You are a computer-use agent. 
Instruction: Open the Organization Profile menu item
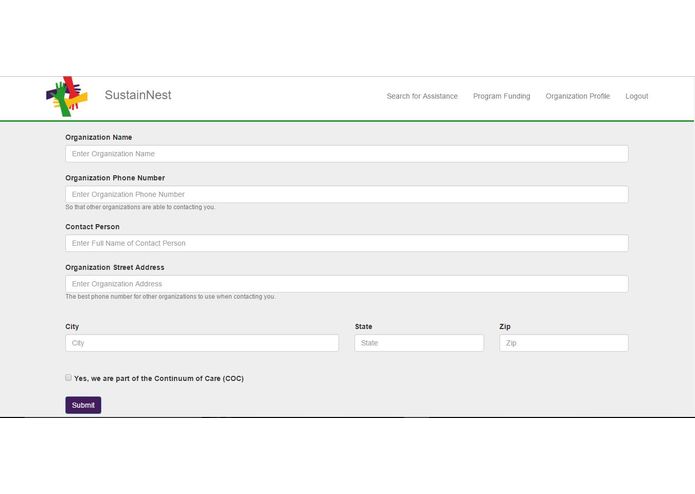pos(578,96)
